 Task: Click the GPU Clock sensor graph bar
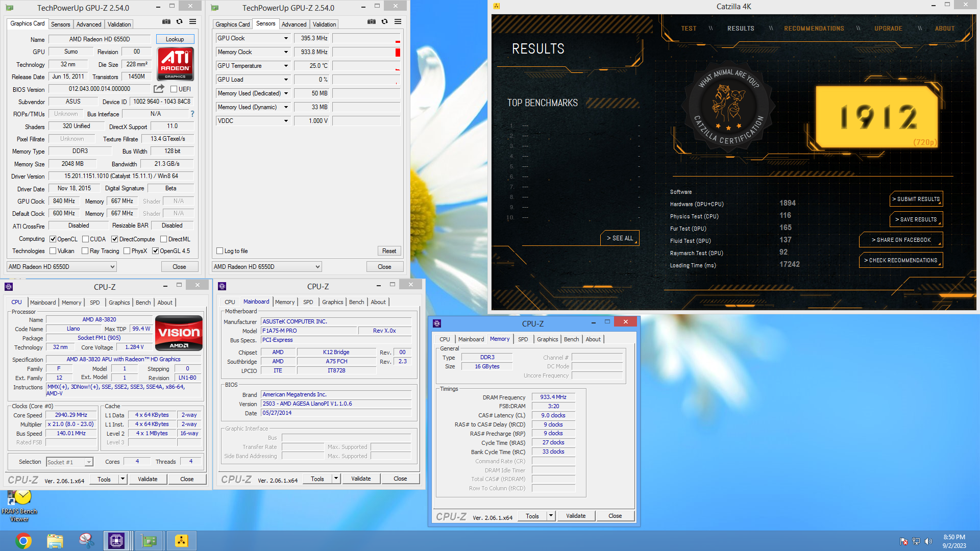pyautogui.click(x=366, y=38)
